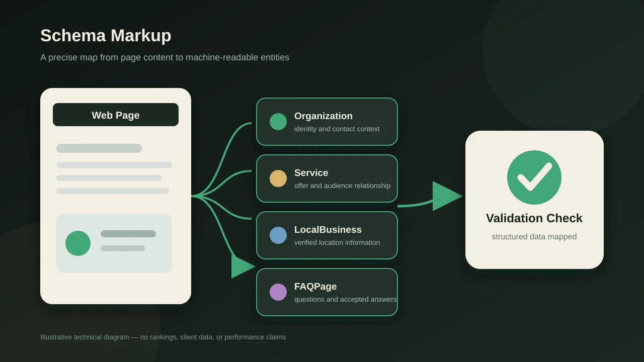This screenshot has width=644, height=362.
Task: Click the illustrative technical diagram footnote
Action: [x=163, y=337]
